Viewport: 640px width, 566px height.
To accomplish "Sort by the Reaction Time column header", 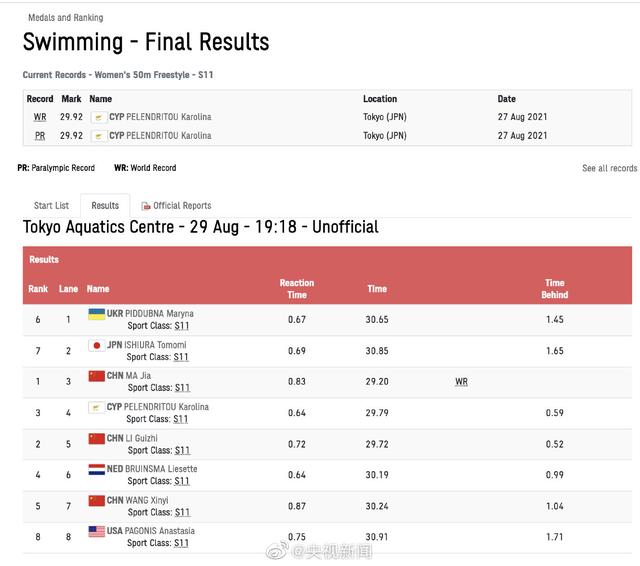I will coord(296,289).
